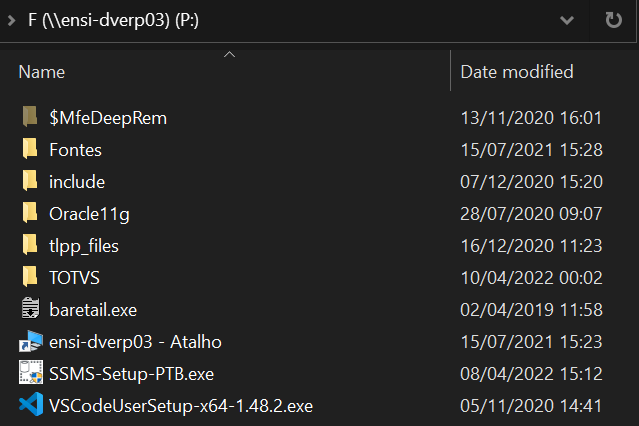
Task: Expand the address path chevron before F
Action: tap(9, 20)
